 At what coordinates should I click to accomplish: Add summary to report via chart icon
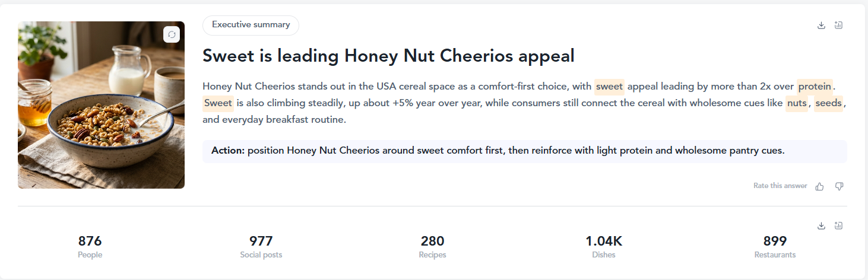tap(839, 25)
